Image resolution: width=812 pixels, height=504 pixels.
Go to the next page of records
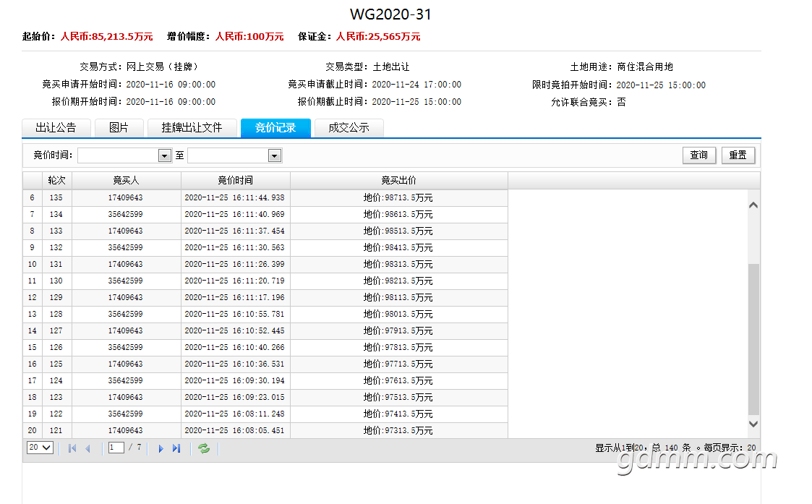tap(161, 448)
